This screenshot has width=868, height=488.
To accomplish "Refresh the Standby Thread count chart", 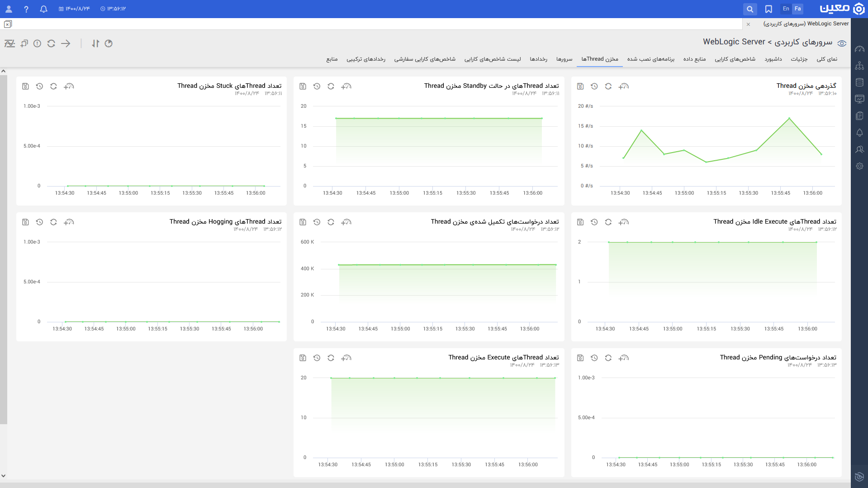I will pos(331,86).
